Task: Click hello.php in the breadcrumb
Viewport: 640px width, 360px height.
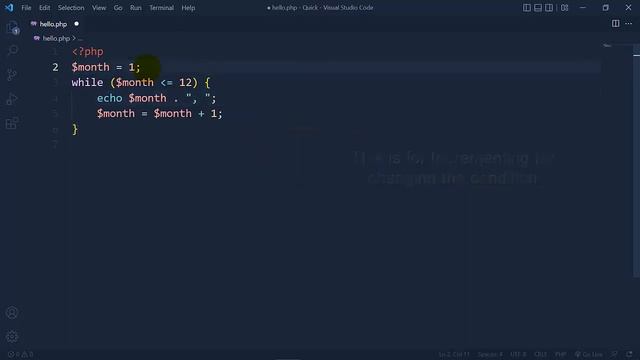Action: click(x=56, y=38)
